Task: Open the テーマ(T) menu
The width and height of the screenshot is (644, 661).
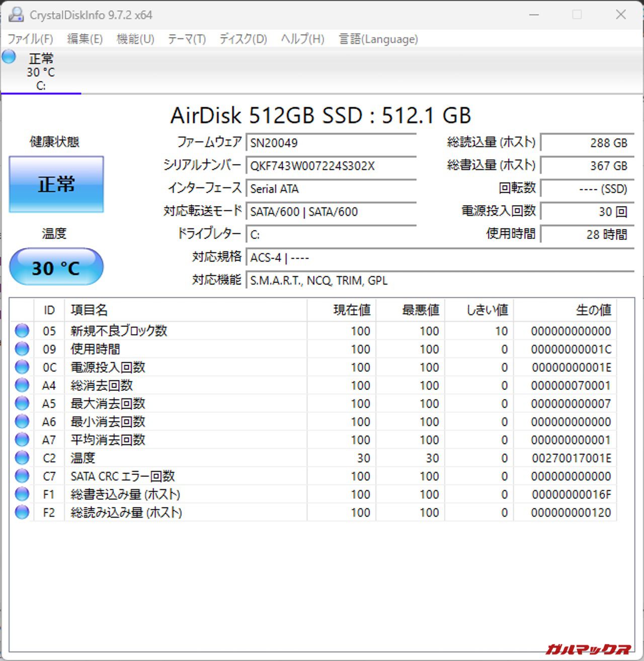Action: coord(187,39)
